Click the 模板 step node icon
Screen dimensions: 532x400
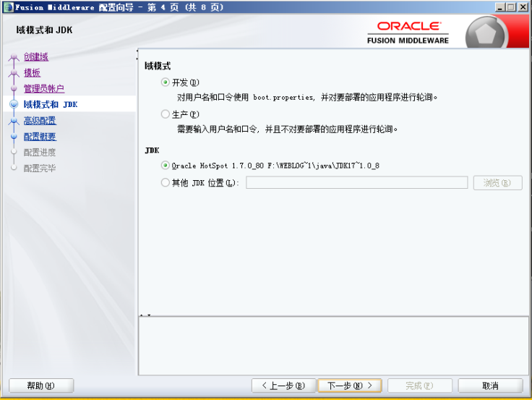point(13,73)
